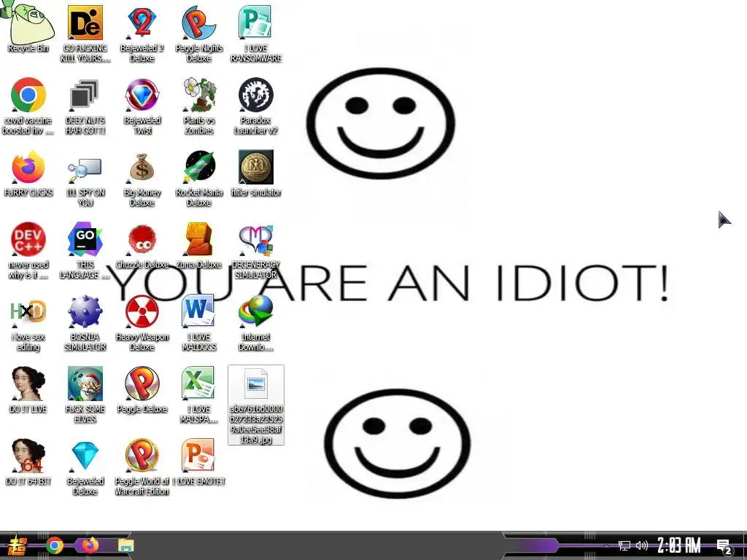Open the Internet Download Manager shortcut

pos(256,323)
